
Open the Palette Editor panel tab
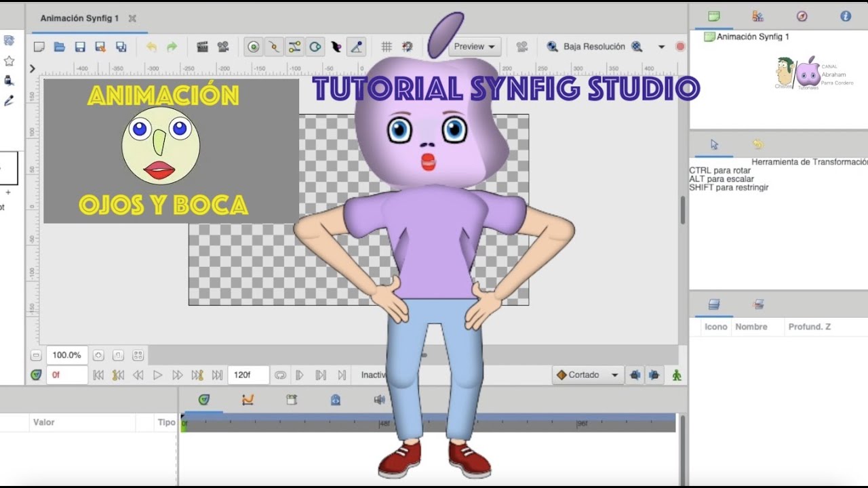tap(757, 16)
